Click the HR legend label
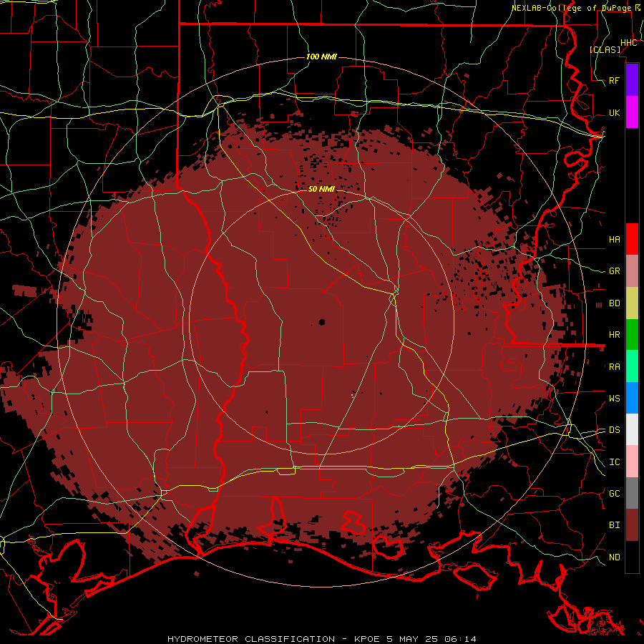The height and width of the screenshot is (644, 644). click(615, 335)
